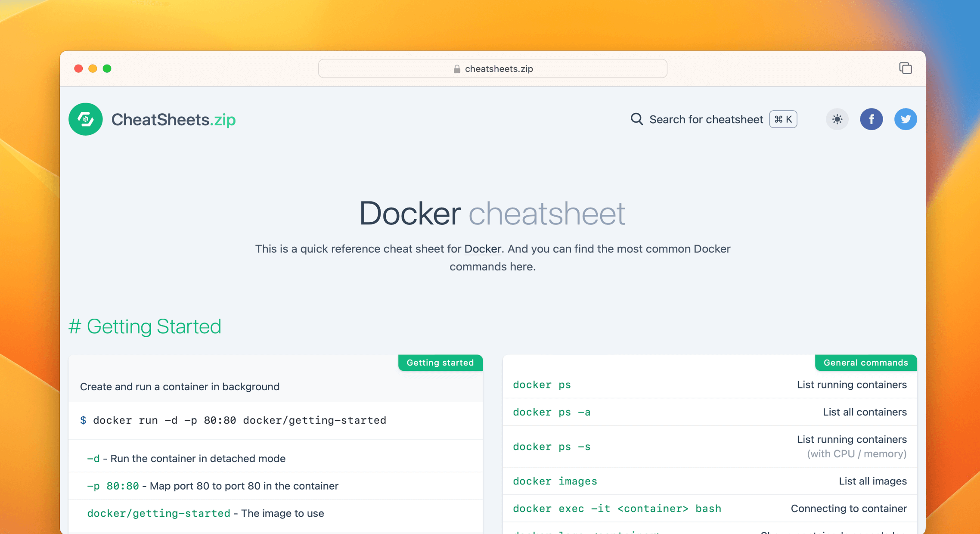Click the Getting Started section heading
This screenshot has height=534, width=980.
pyautogui.click(x=145, y=326)
